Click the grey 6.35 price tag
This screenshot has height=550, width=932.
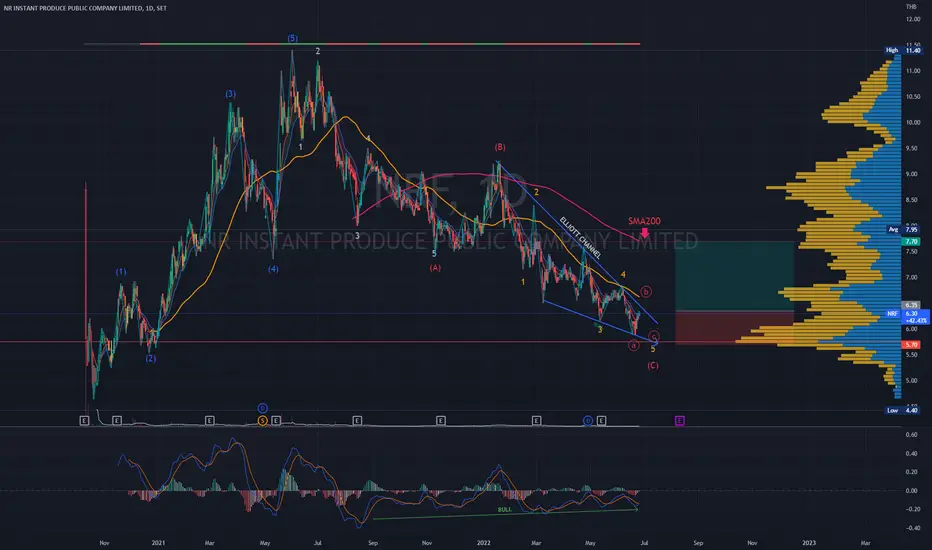[x=911, y=305]
